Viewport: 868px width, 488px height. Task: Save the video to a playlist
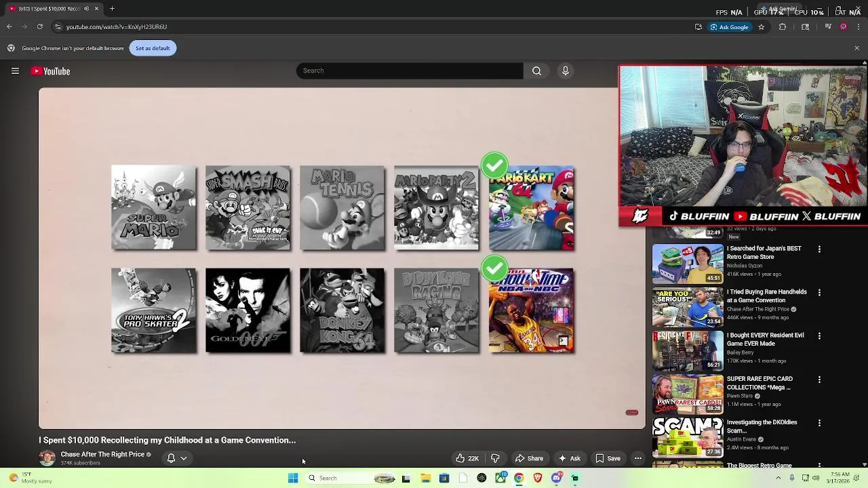[608, 459]
